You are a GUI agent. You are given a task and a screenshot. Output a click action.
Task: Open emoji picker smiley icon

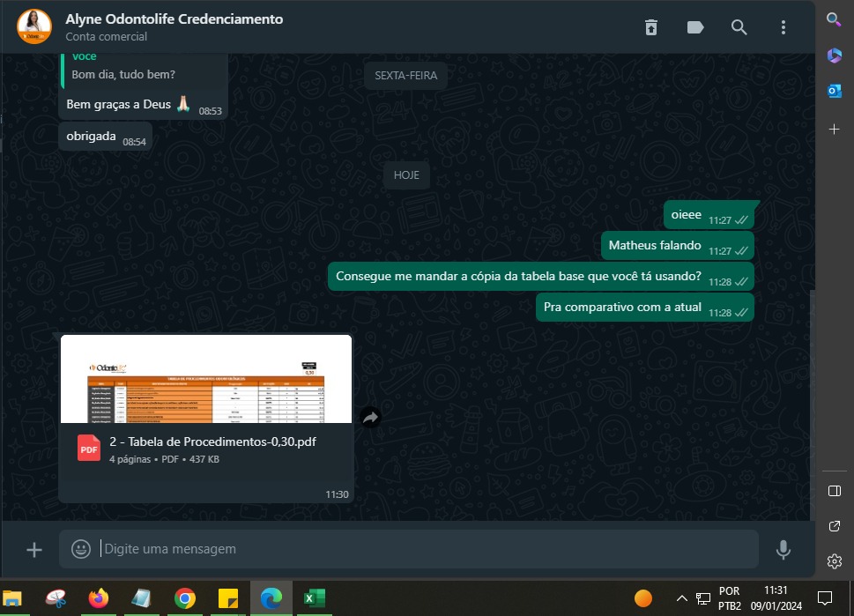tap(81, 549)
